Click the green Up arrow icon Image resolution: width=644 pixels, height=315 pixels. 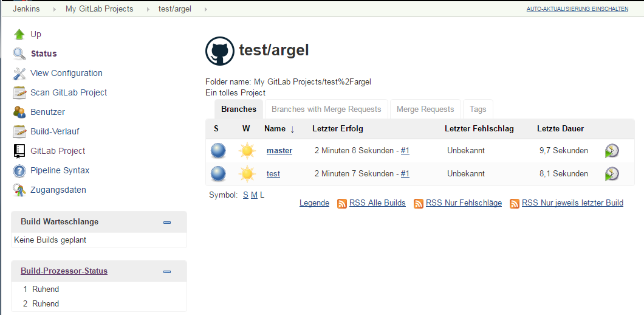point(19,34)
